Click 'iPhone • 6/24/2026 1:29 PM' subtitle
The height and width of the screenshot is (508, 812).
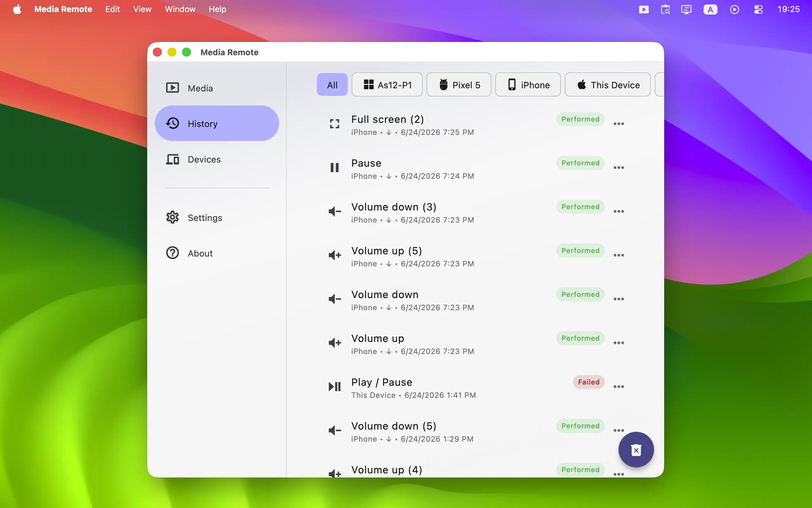(x=412, y=439)
